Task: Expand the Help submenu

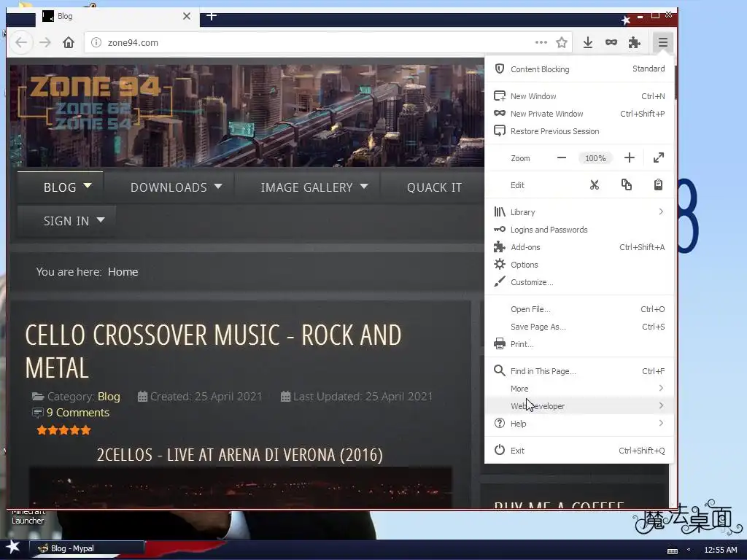Action: click(579, 424)
